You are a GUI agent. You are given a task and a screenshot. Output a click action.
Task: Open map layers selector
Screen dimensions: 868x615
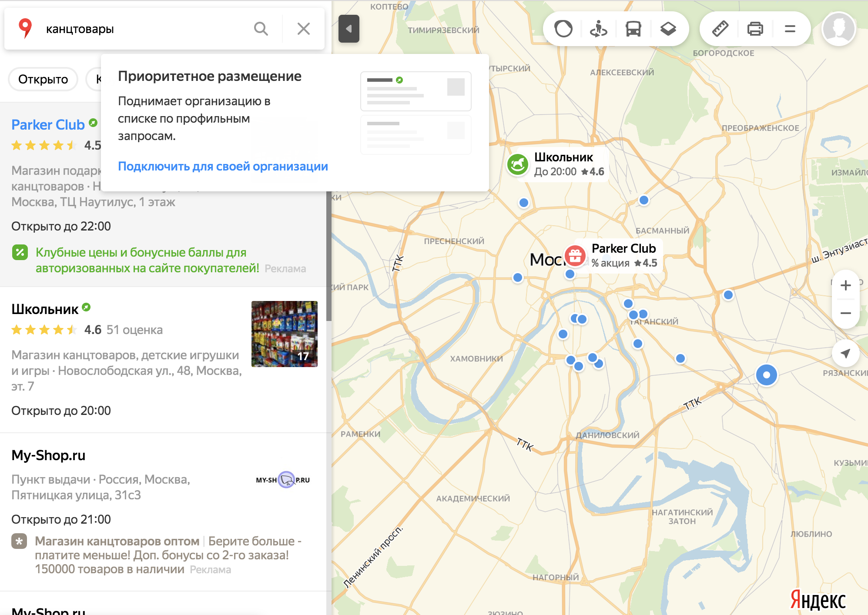coord(668,29)
